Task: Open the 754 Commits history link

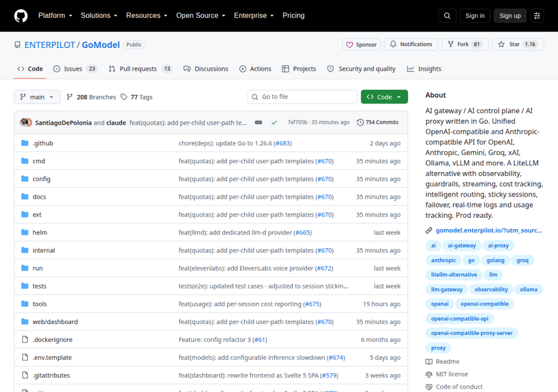Action: tap(378, 122)
